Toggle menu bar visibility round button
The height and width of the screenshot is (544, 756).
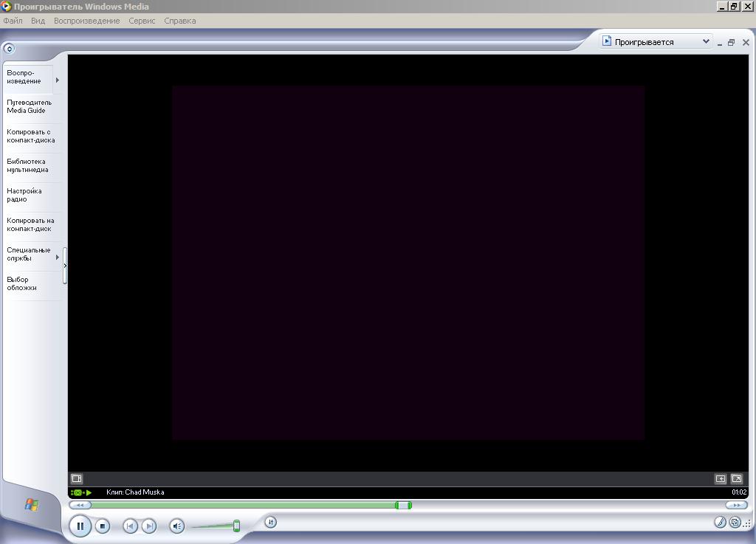(x=9, y=49)
